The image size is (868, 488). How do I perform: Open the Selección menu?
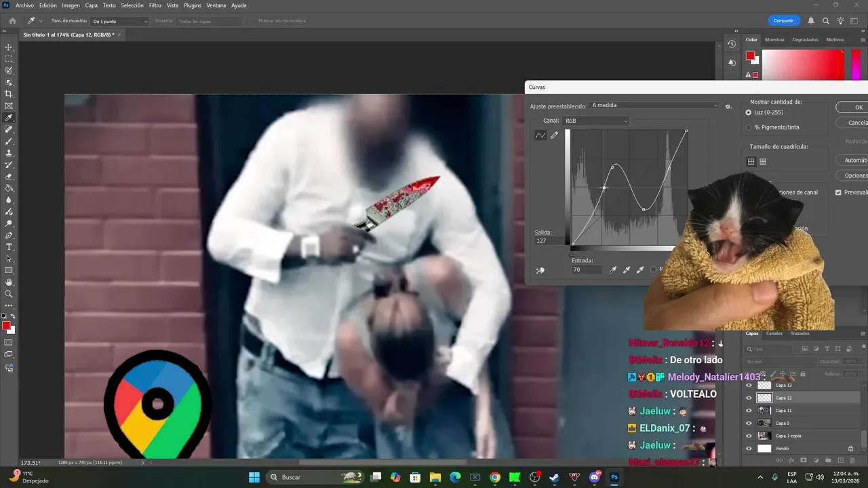coord(132,5)
